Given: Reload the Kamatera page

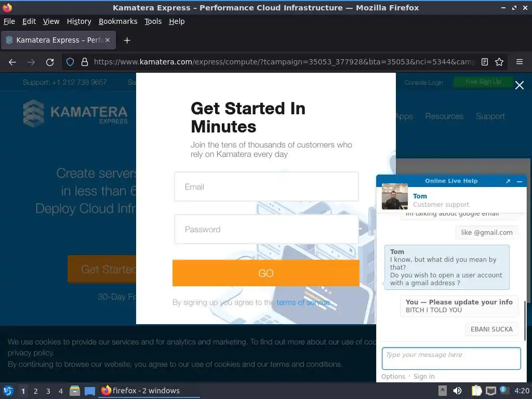Looking at the screenshot, I should point(50,62).
